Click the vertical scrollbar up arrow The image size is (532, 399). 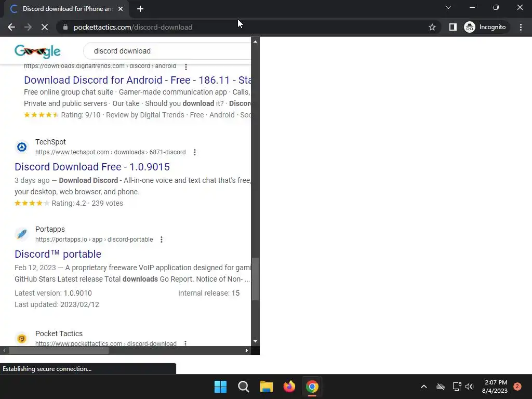coord(255,42)
